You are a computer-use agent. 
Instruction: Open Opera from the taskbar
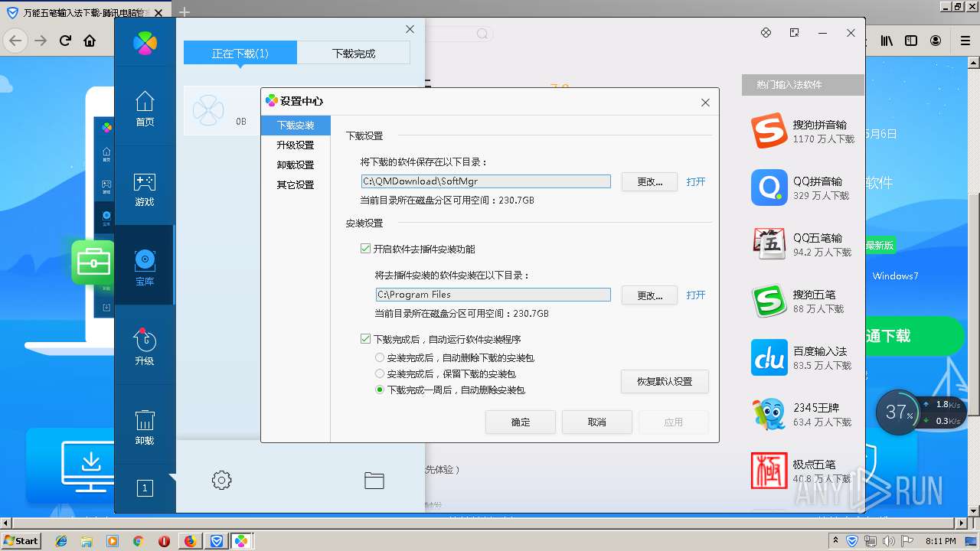[x=164, y=541]
